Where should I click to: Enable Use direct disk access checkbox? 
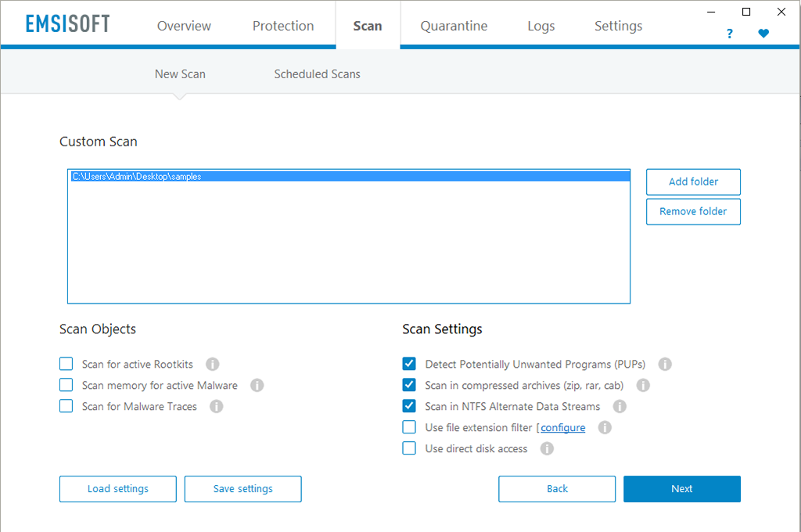coord(409,448)
